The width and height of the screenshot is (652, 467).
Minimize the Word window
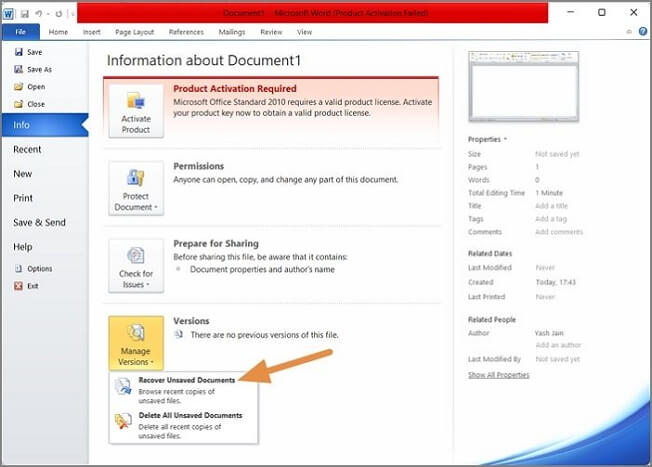click(570, 12)
